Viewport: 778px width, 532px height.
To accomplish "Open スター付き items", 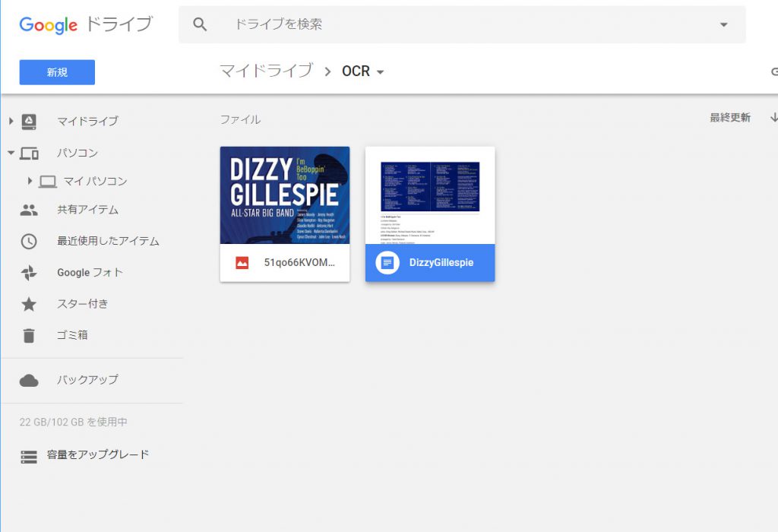I will coord(82,304).
